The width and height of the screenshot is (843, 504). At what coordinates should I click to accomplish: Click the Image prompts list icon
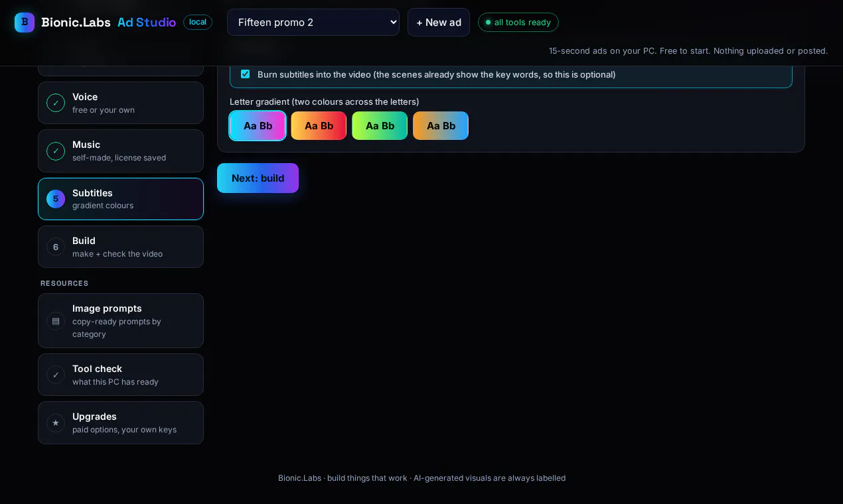point(56,321)
